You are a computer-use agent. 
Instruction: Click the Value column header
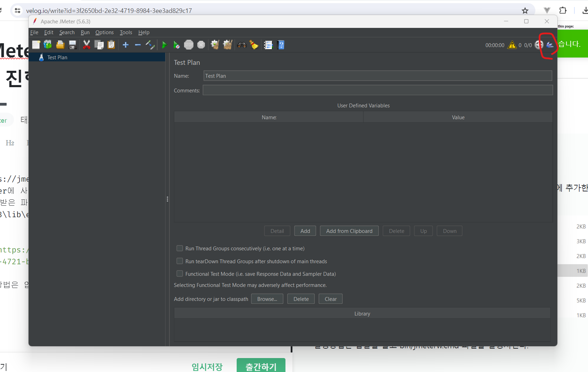(458, 117)
